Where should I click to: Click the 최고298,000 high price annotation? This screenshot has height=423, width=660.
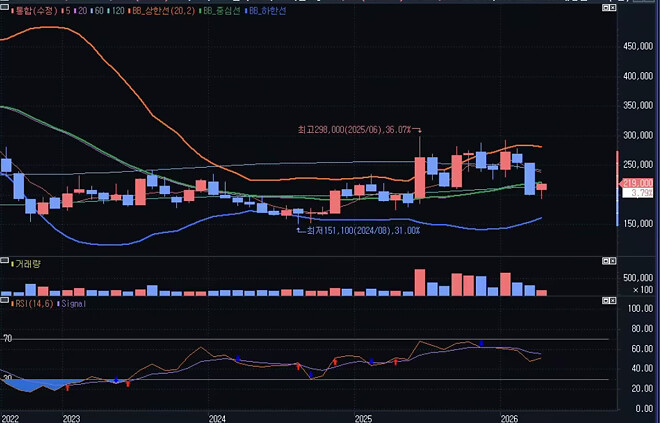[355, 129]
